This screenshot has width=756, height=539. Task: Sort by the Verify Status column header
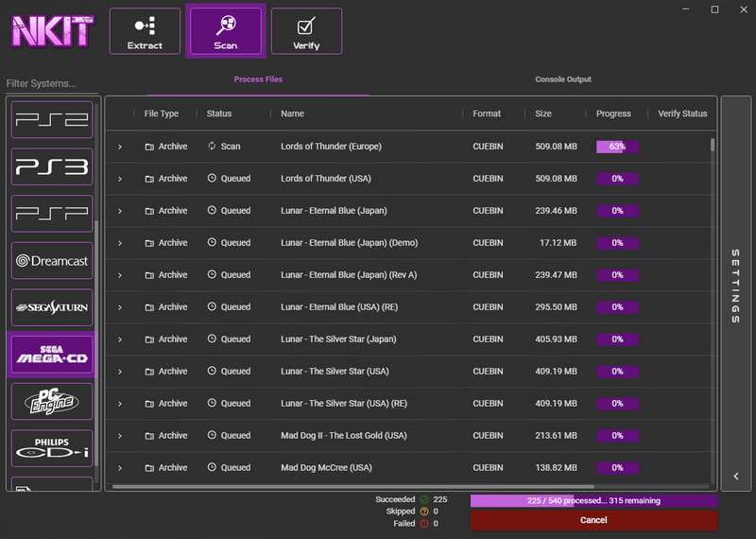[x=682, y=113]
